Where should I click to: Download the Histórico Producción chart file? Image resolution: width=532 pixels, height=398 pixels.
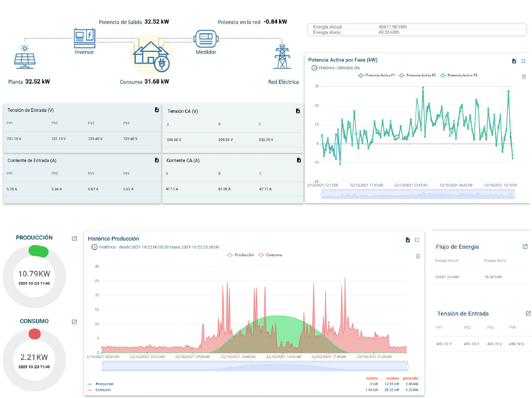pos(407,240)
